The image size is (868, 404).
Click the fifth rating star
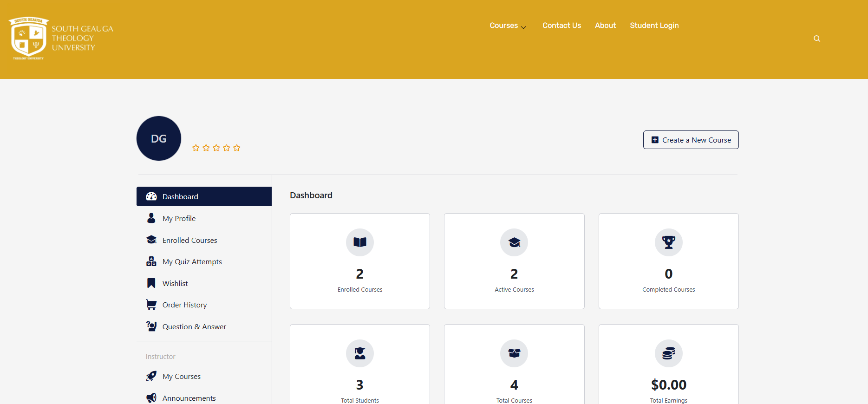237,148
